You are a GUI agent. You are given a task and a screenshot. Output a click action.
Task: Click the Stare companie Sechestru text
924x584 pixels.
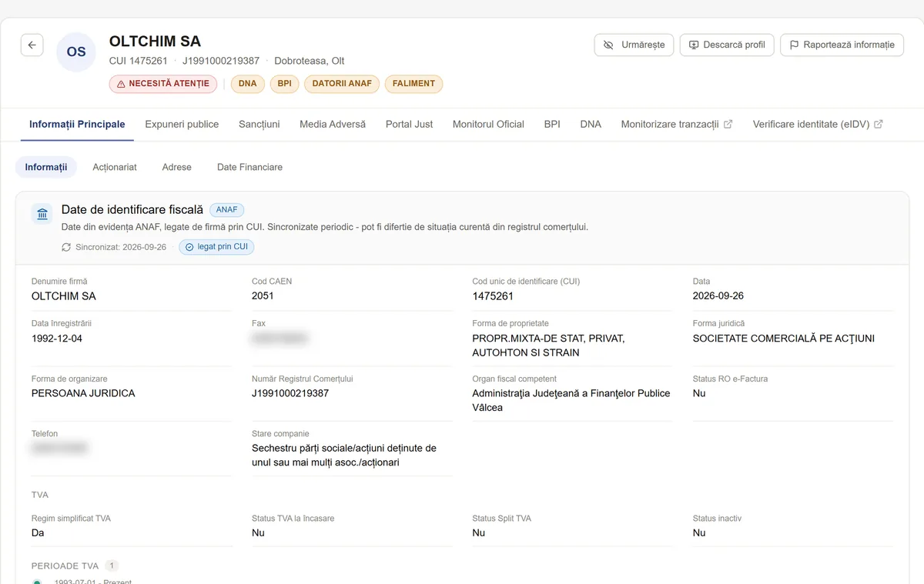(x=344, y=456)
